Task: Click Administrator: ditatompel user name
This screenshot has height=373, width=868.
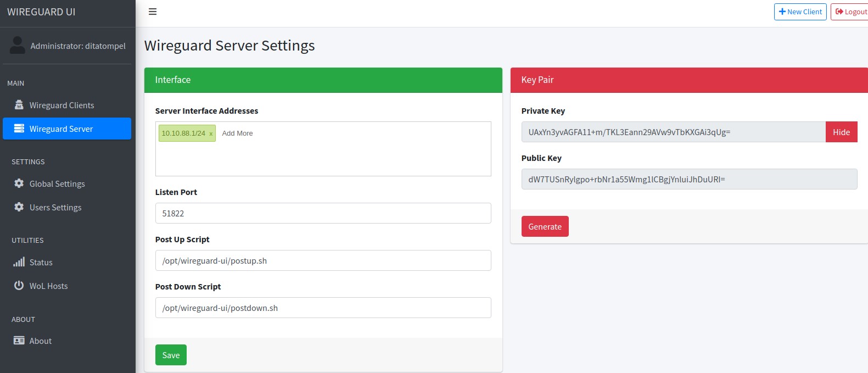Action: 78,46
